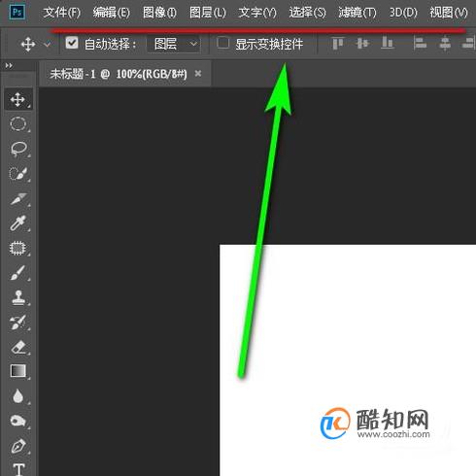
Task: Switch to the 未标题-1 document tab
Action: pos(119,74)
